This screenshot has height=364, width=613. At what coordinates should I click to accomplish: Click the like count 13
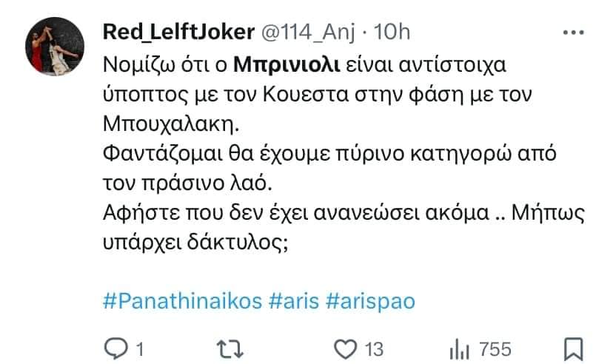373,348
